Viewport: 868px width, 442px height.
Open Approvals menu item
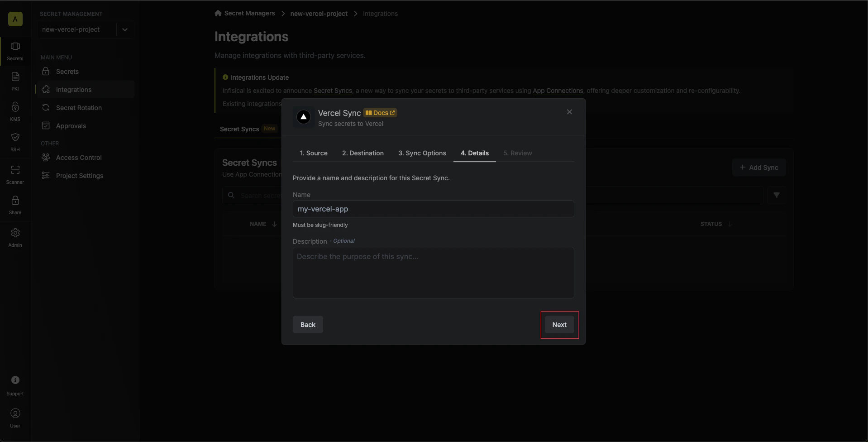[x=85, y=126]
